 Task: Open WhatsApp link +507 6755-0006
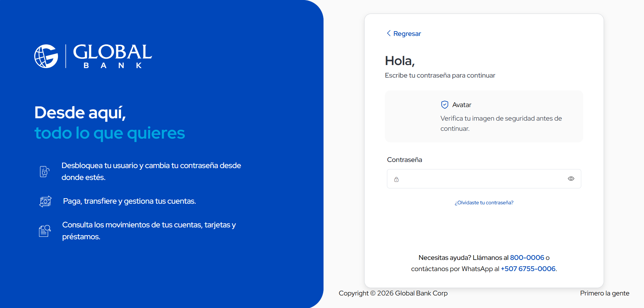[x=528, y=269]
